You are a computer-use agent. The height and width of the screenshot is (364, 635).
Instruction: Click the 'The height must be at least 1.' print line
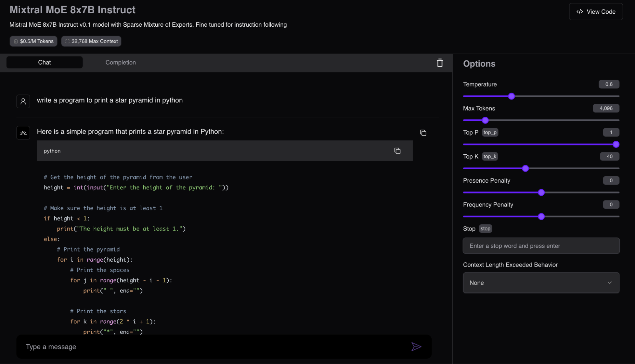(121, 229)
